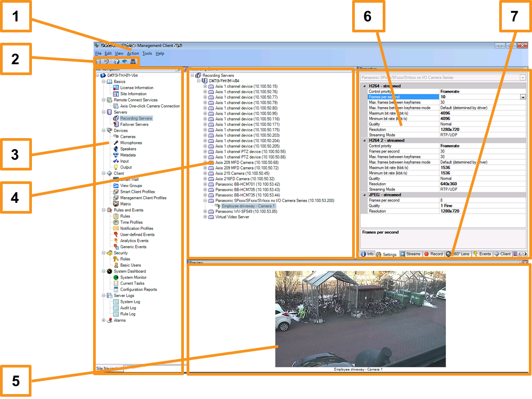Image resolution: width=532 pixels, height=399 pixels.
Task: Click the Smart Wall icon under Client
Action: click(116, 179)
